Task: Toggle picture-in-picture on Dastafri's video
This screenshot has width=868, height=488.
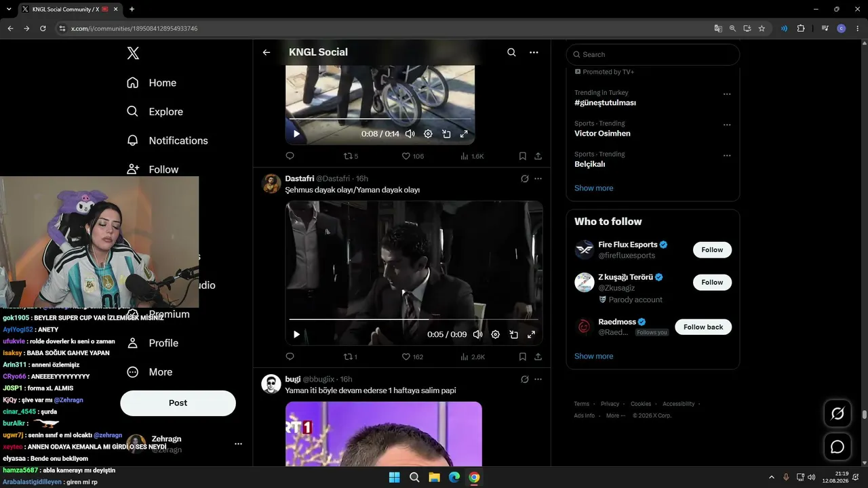Action: pyautogui.click(x=513, y=334)
